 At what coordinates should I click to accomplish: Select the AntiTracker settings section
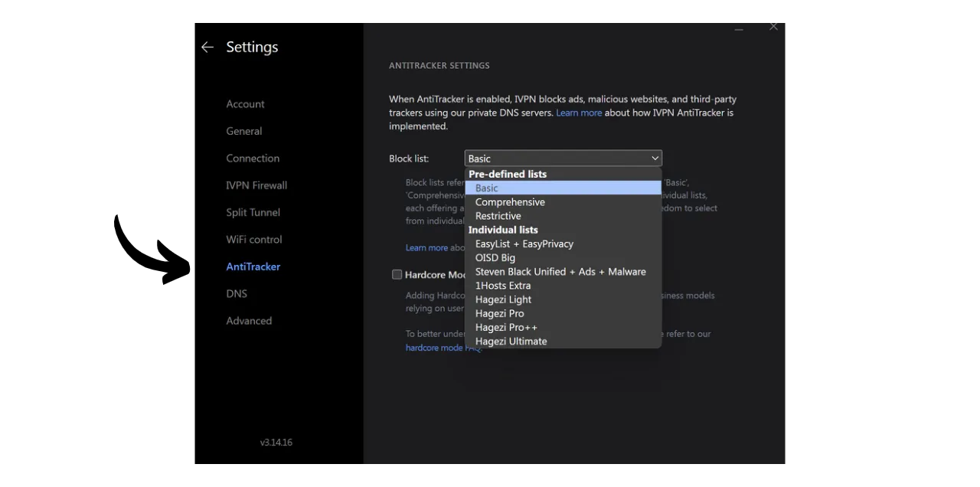tap(253, 266)
